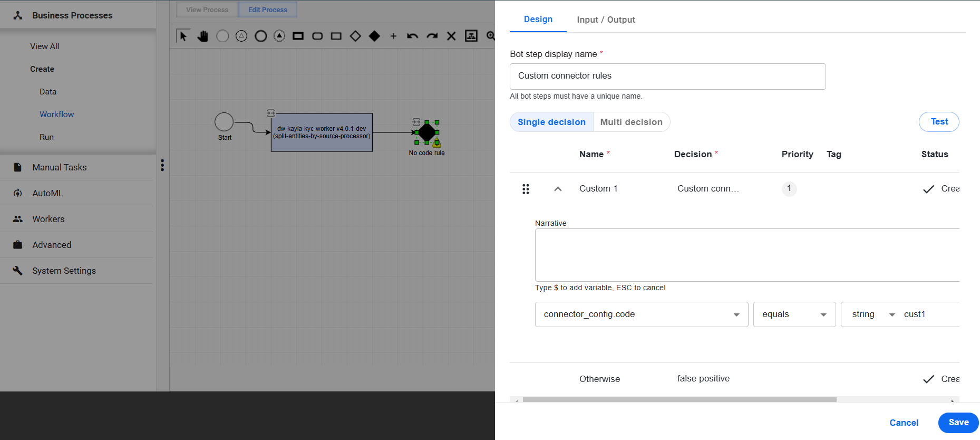Image resolution: width=980 pixels, height=440 pixels.
Task: Click the horizontal scrollbar thumb
Action: pos(680,400)
